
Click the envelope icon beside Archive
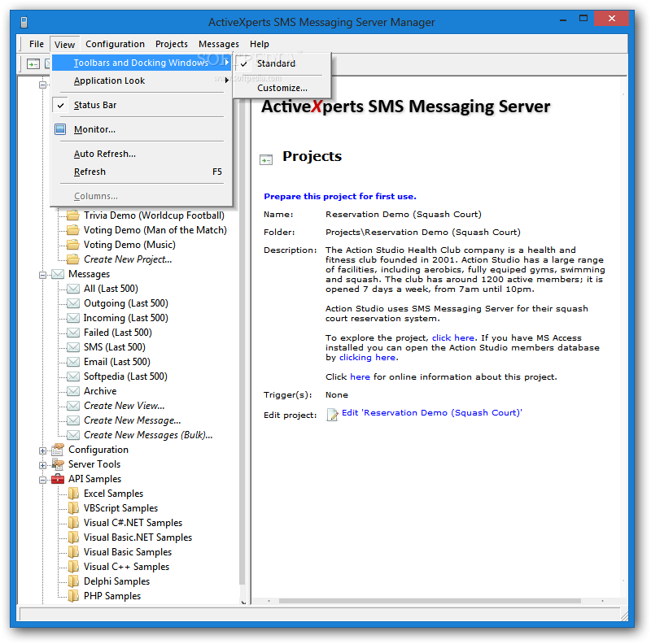coord(73,391)
